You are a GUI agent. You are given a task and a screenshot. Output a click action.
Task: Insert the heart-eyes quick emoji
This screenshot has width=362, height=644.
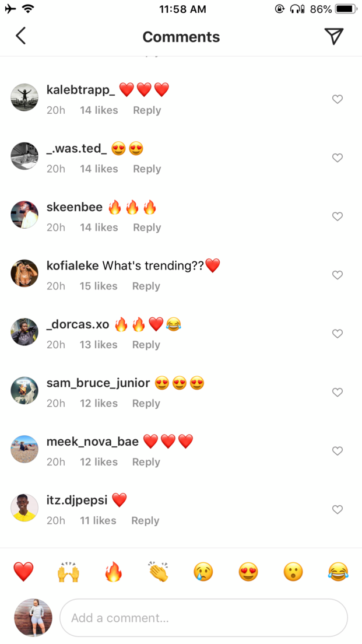coord(248,571)
